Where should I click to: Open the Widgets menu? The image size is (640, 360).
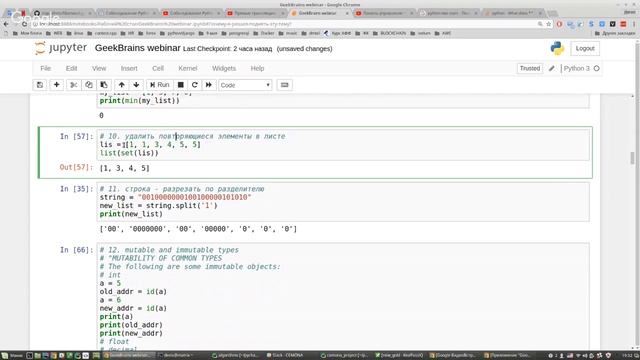224,69
